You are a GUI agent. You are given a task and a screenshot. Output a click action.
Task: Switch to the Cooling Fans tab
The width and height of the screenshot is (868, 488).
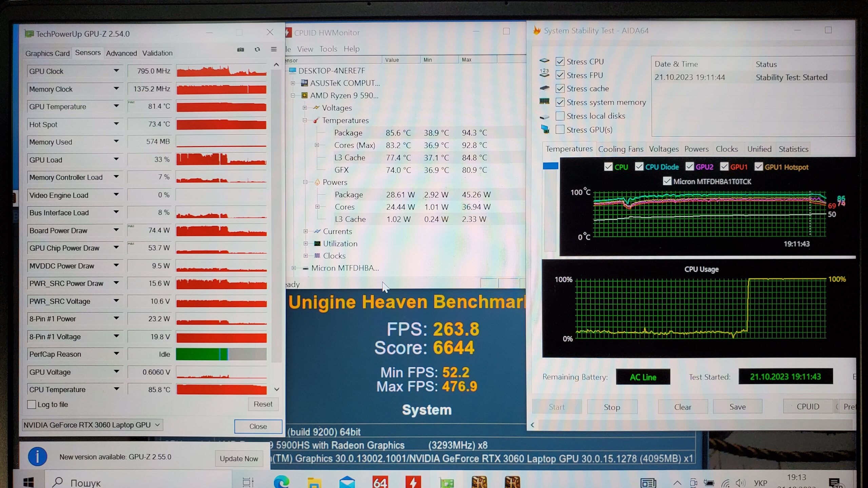(620, 149)
